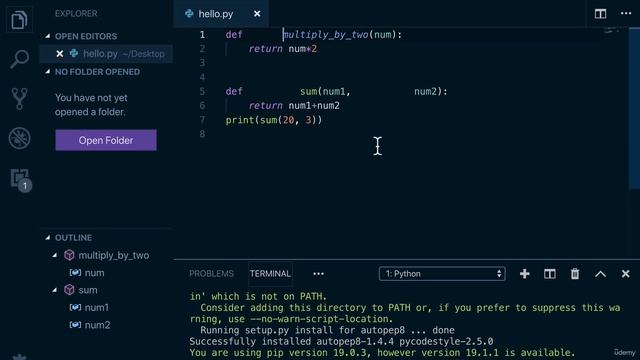This screenshot has width=640, height=360.
Task: Select multiply_by_two function in outline
Action: tap(113, 255)
